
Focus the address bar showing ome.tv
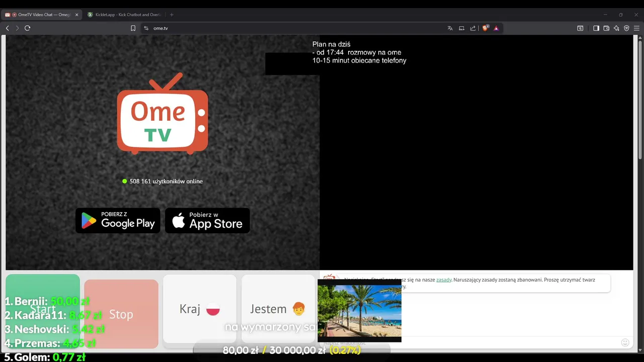click(297, 28)
